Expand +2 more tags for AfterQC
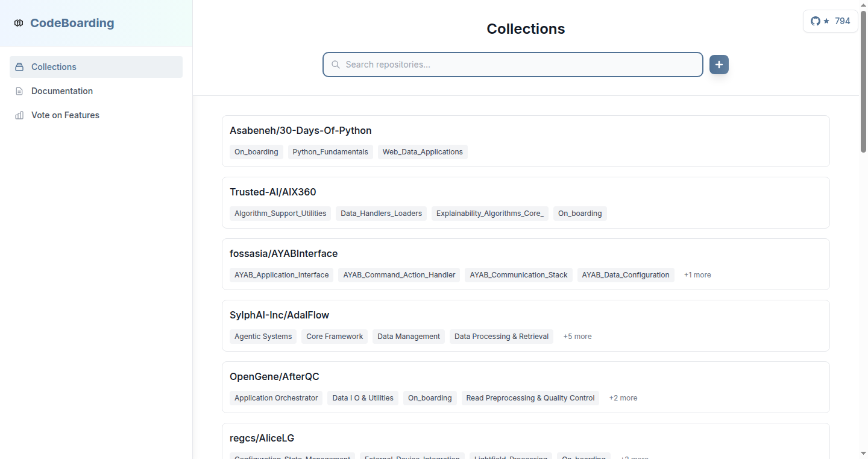This screenshot has width=868, height=459. (623, 398)
